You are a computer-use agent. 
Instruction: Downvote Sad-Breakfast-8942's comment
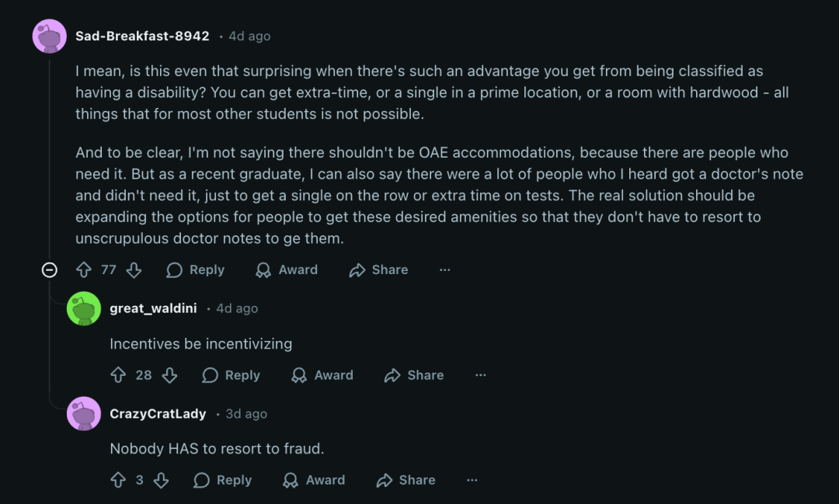point(134,269)
